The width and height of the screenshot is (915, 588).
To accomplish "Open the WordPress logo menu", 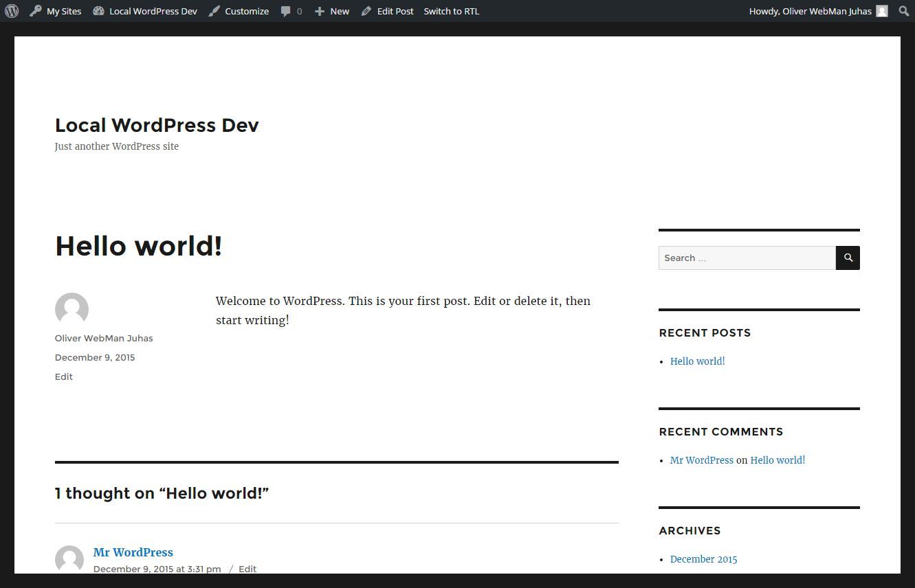I will tap(12, 11).
